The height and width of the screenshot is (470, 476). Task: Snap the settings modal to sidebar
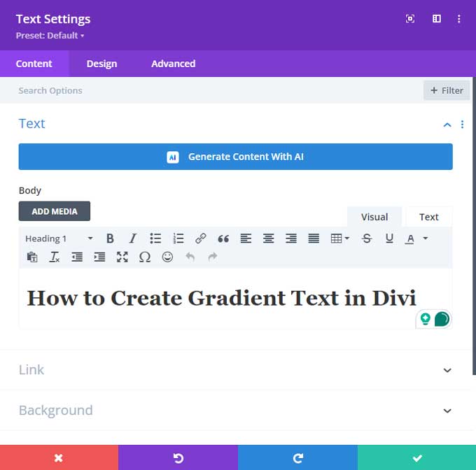tap(437, 19)
